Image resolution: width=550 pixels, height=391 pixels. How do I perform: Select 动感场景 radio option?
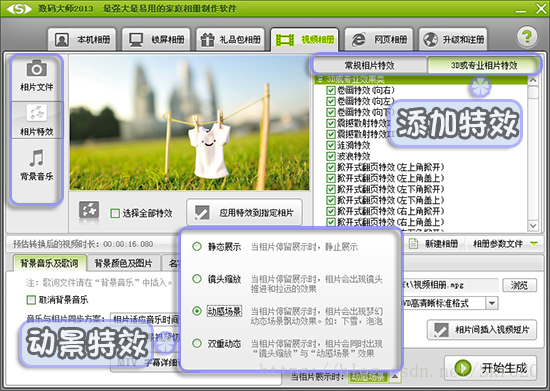197,311
